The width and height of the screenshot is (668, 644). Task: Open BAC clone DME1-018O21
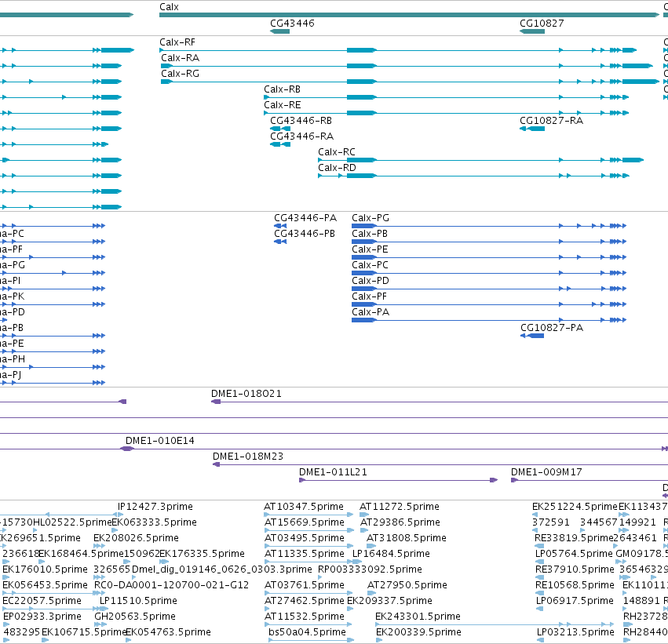pos(440,402)
